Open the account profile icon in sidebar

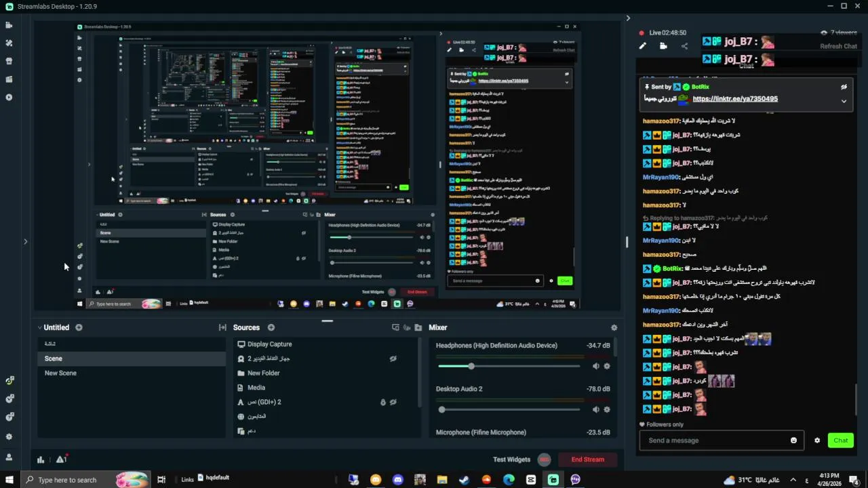pos(9,457)
